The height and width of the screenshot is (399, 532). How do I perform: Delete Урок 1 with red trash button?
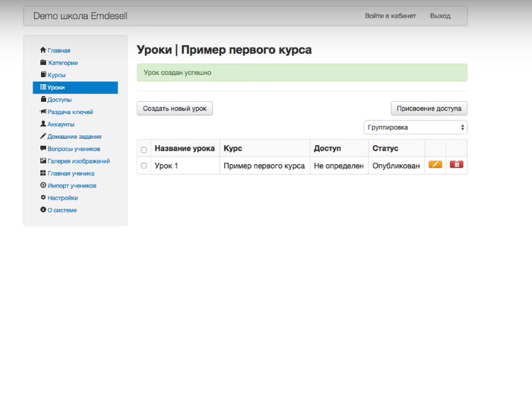pos(457,165)
